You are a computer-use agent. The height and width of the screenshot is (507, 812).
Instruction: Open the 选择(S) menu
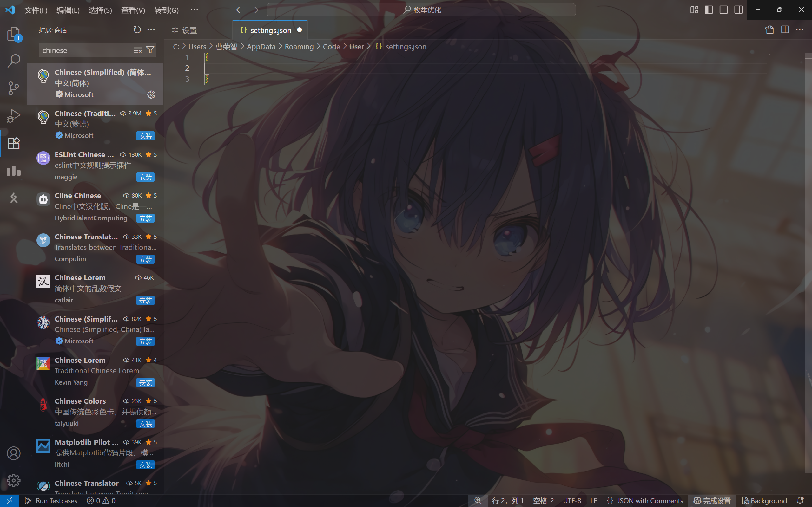tap(100, 10)
